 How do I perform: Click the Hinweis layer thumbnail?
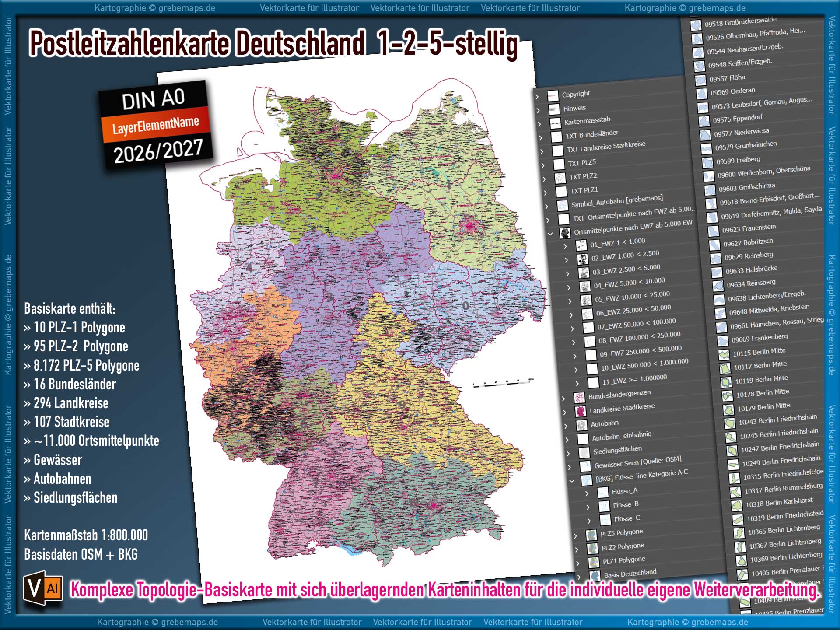554,109
